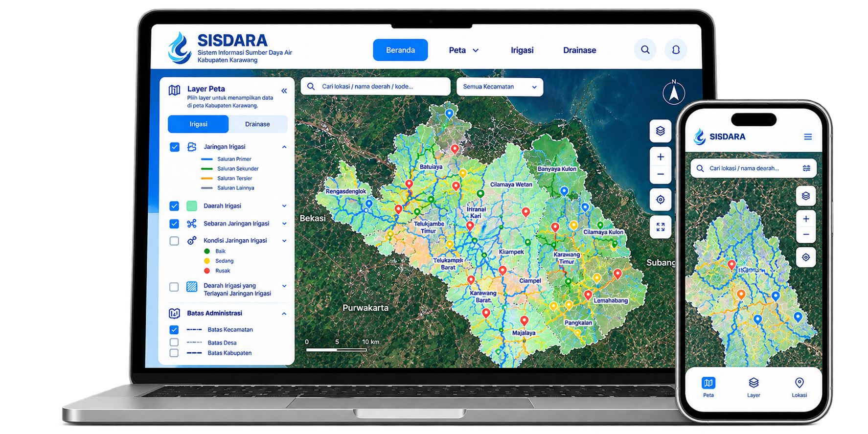Enable the Batas Desa checkbox
Image resolution: width=868 pixels, height=434 pixels.
tap(174, 343)
